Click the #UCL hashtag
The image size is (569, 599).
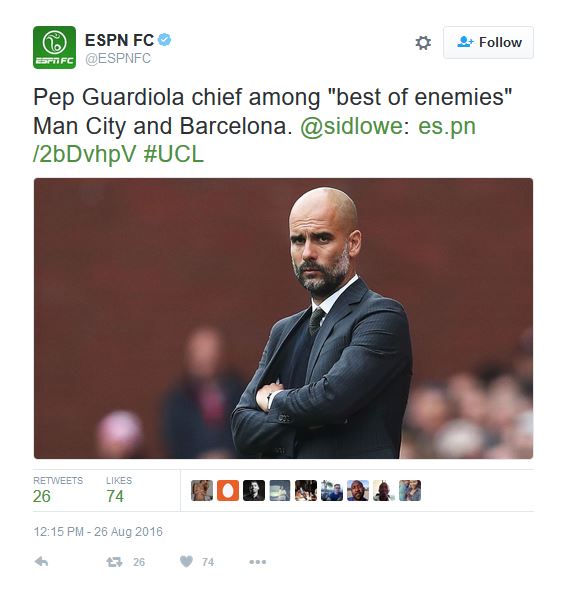(173, 154)
